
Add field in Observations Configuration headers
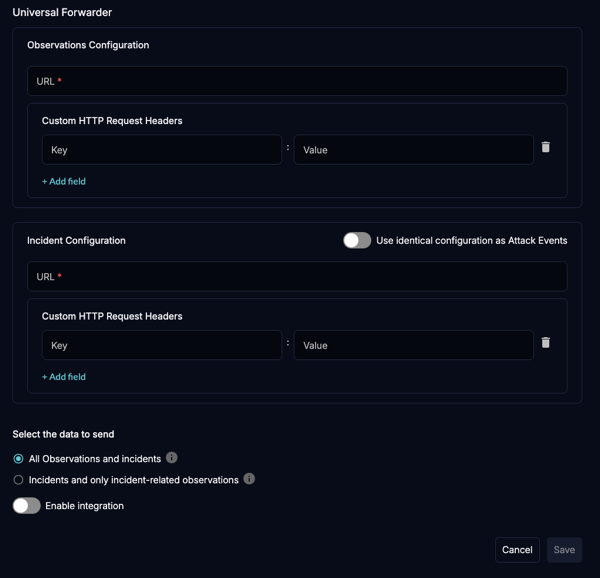[x=64, y=181]
